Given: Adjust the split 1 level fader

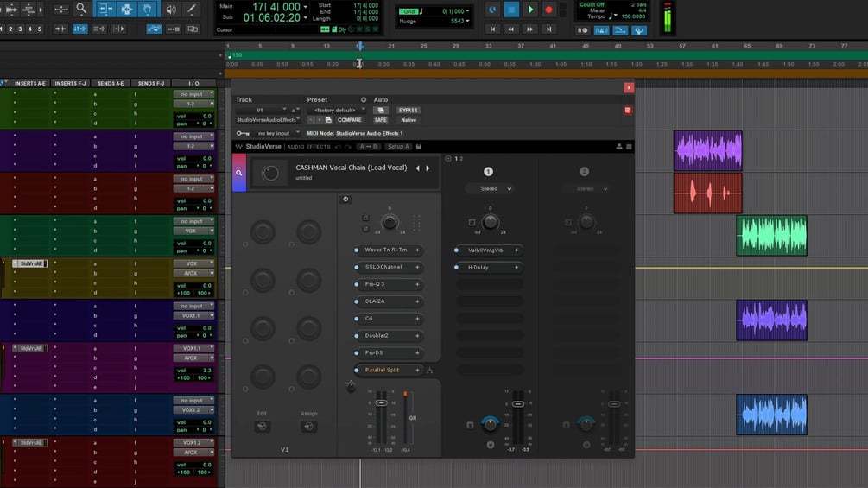Looking at the screenshot, I should [518, 404].
